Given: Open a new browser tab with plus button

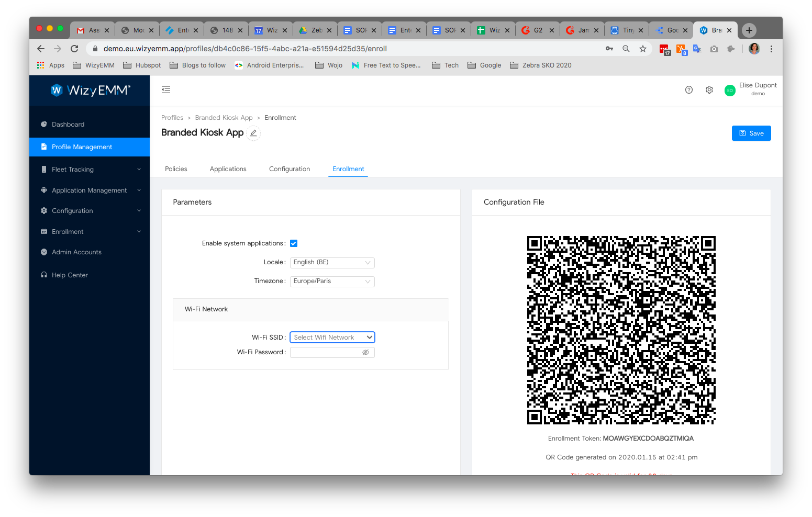Looking at the screenshot, I should click(x=749, y=30).
